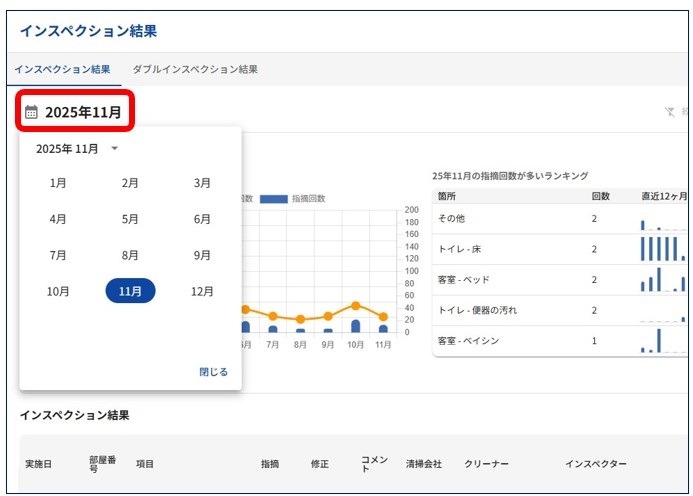Select 12月 in the month picker
The height and width of the screenshot is (496, 693).
tap(202, 291)
